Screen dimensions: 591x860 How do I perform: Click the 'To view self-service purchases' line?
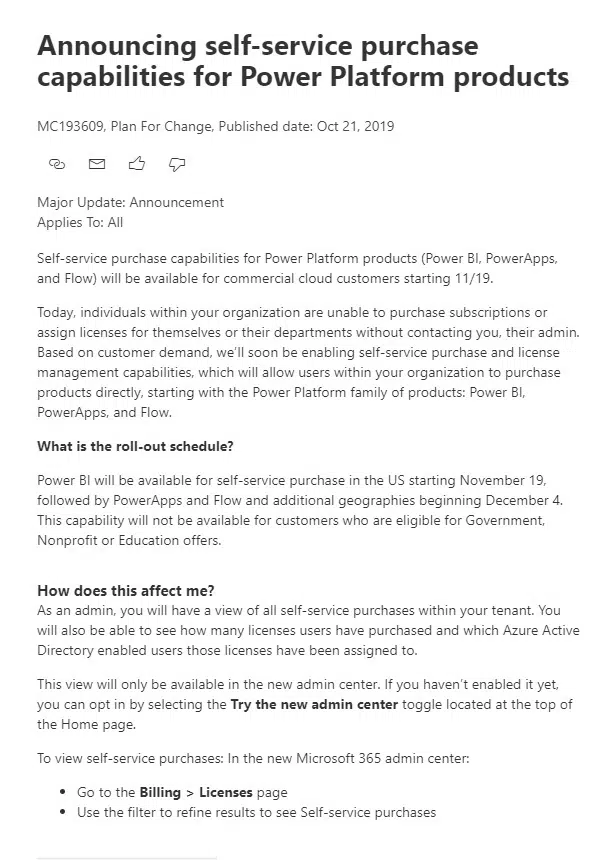point(253,759)
